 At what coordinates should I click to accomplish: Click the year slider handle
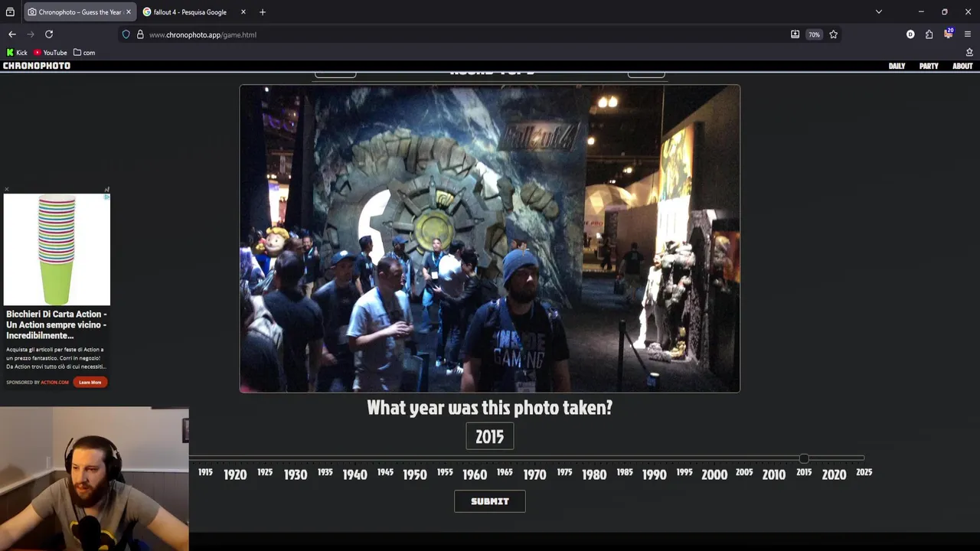coord(804,458)
